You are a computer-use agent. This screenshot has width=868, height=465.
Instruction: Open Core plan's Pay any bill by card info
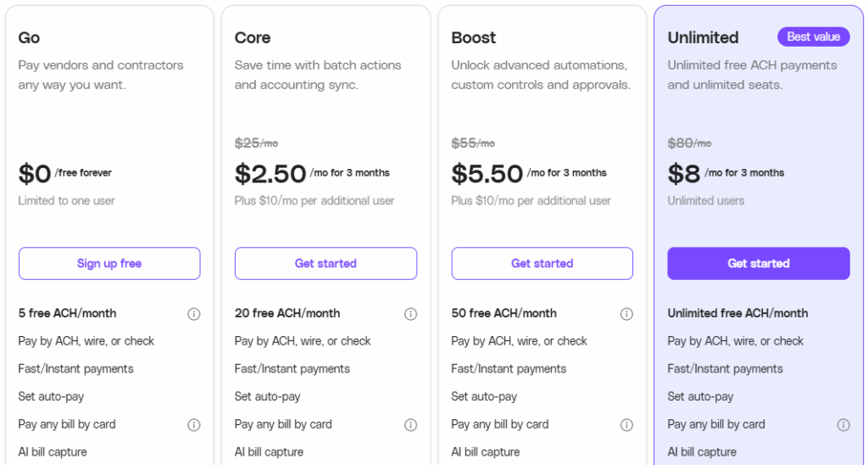pyautogui.click(x=410, y=424)
